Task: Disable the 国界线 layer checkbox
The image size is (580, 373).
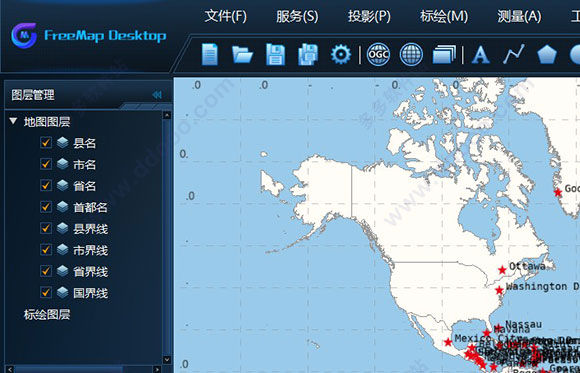Action: 46,293
